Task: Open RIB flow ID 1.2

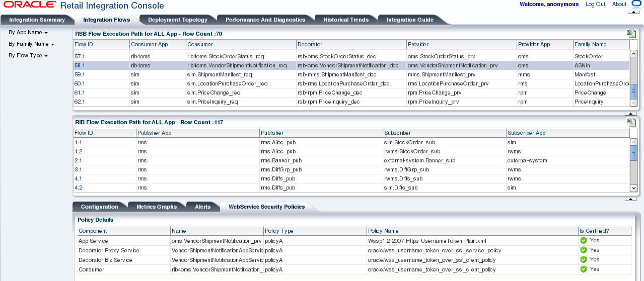Action: click(x=78, y=151)
